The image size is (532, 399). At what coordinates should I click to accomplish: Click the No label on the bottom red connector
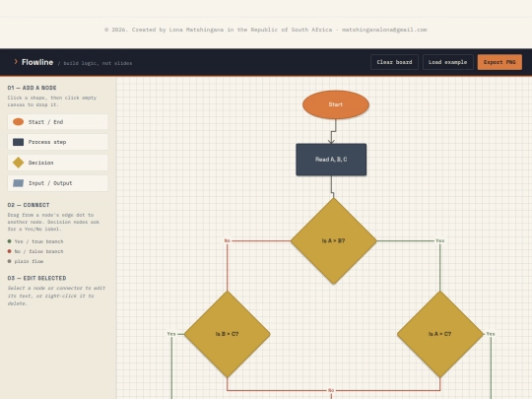331,390
